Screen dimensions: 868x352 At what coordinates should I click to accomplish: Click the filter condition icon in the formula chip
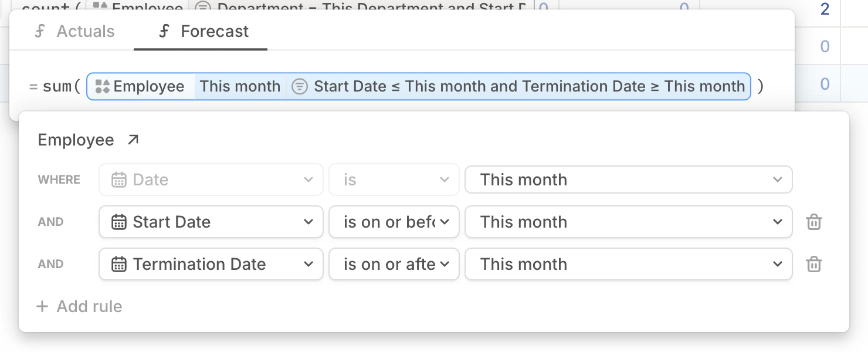pos(299,86)
